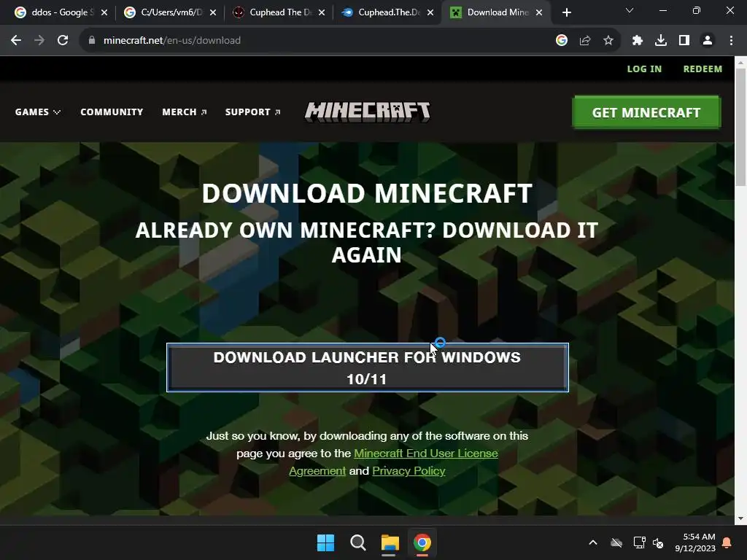Open Windows taskbar Search
Viewport: 747px width, 560px height.
click(x=357, y=542)
